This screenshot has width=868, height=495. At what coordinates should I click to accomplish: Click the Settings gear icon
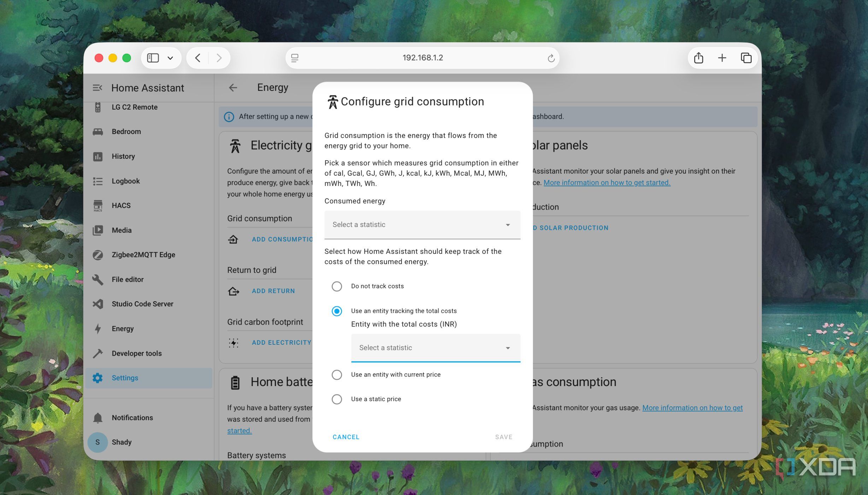98,378
